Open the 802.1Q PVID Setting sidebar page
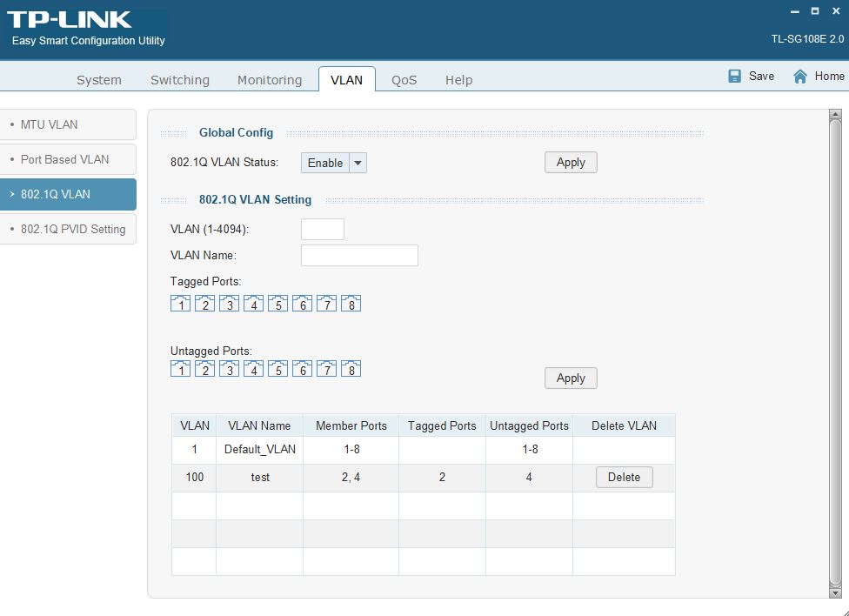 (68, 229)
